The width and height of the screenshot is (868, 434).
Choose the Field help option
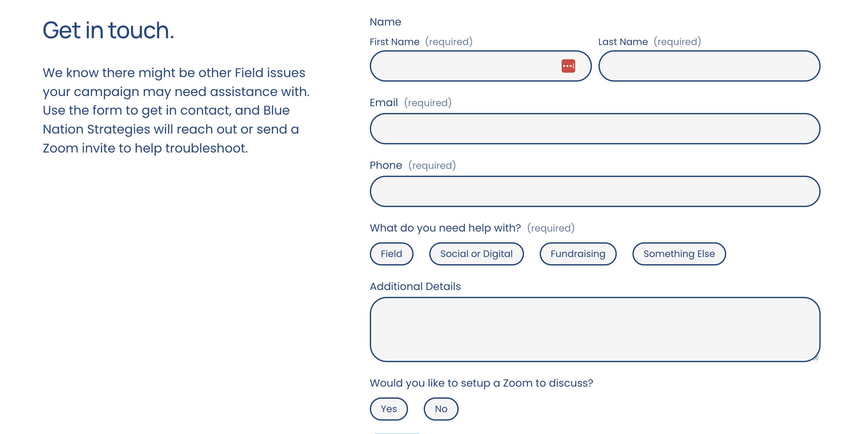tap(391, 254)
